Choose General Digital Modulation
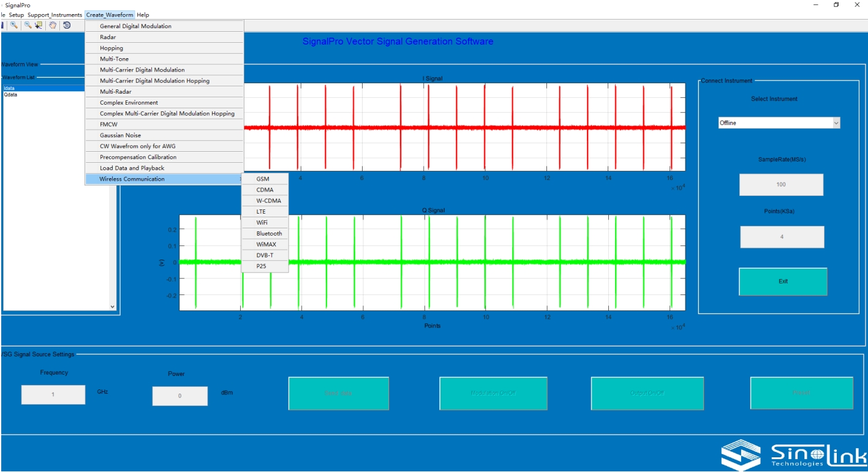The width and height of the screenshot is (868, 472). point(164,26)
